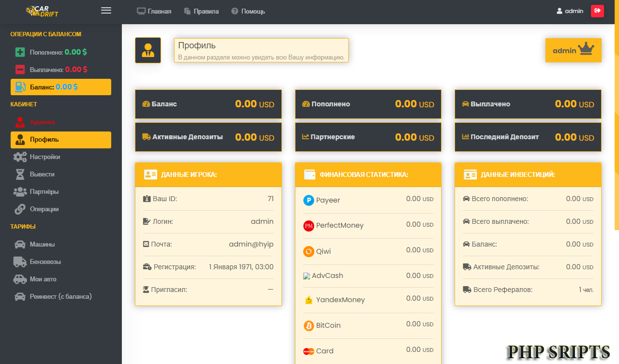Click the green plus deposit icon
Viewport: 619px width, 364px height.
click(x=20, y=52)
